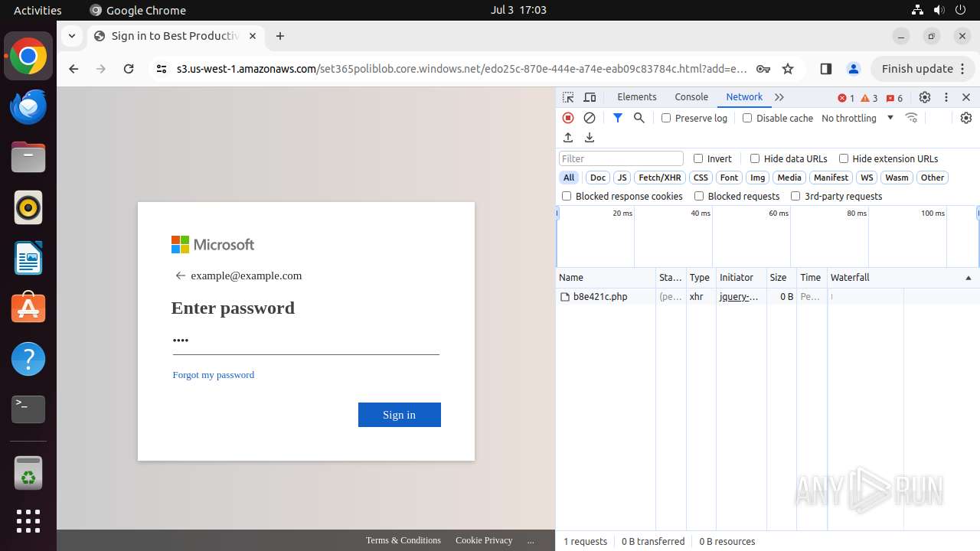Check the Invert filter option
Screen dimensions: 980x551
pos(698,158)
